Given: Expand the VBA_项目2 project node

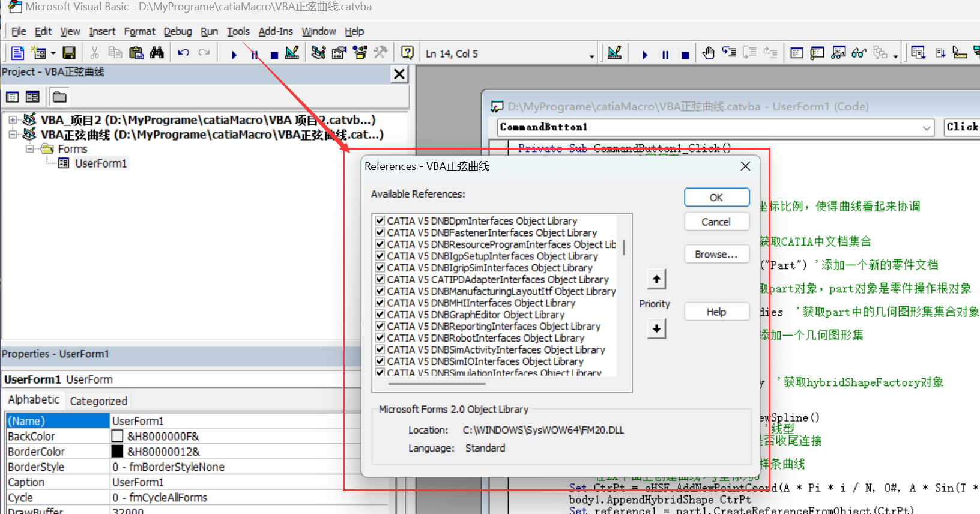Looking at the screenshot, I should point(13,120).
